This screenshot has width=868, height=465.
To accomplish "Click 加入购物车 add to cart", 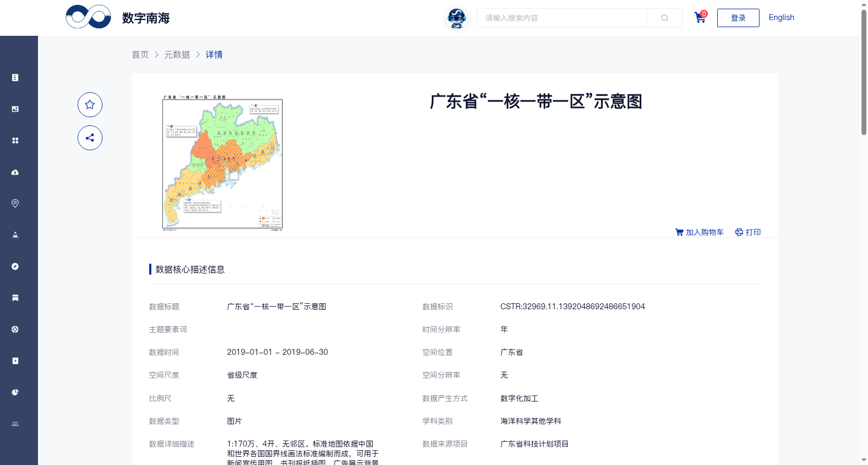I will 699,232.
